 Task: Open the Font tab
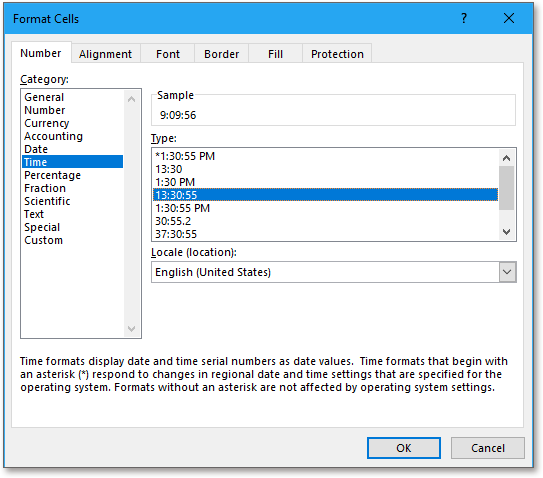168,54
